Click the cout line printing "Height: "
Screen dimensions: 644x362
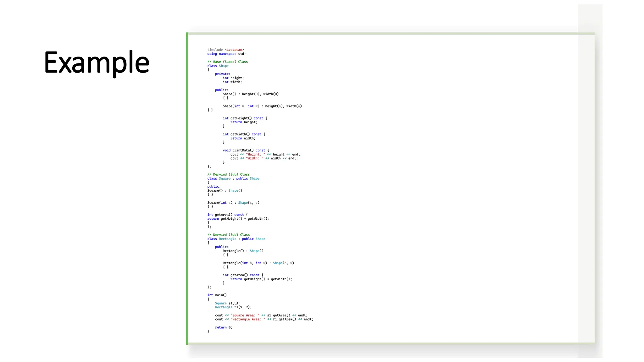[x=266, y=154]
